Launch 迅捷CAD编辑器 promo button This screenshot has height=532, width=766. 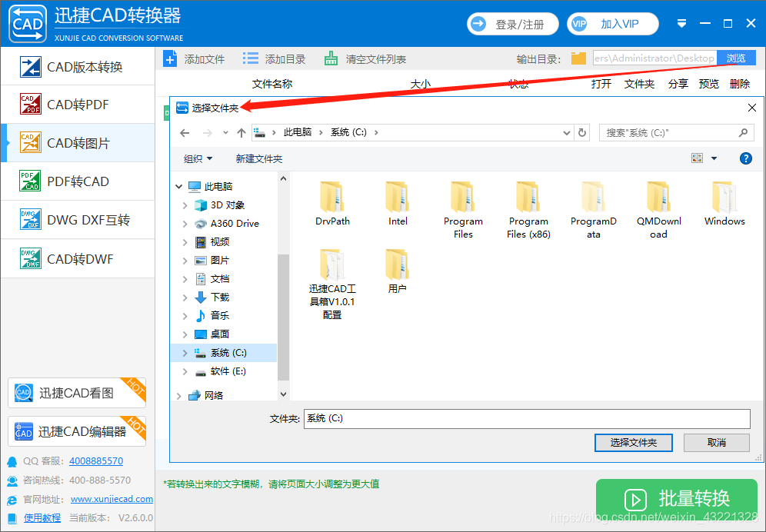tap(77, 431)
